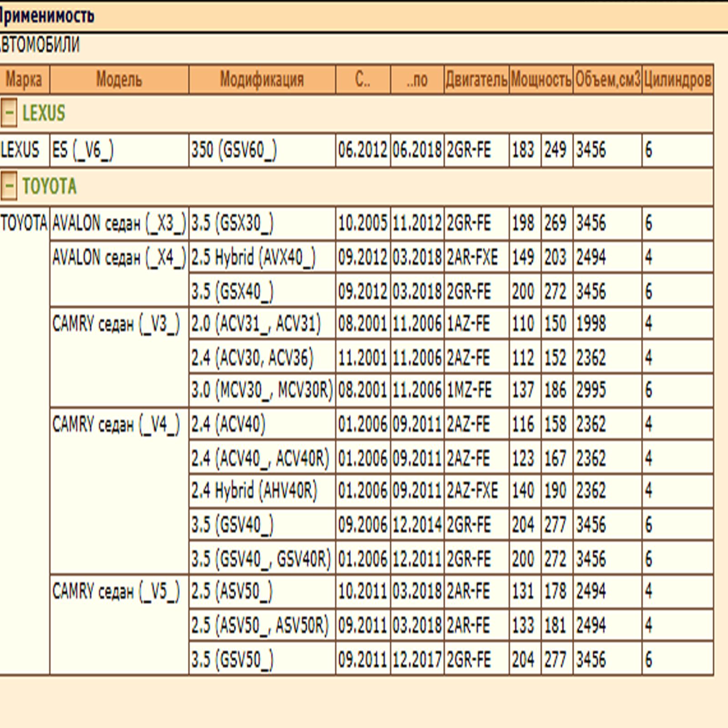The height and width of the screenshot is (728, 728).
Task: Click the Объем,см3 column header
Action: point(607,80)
